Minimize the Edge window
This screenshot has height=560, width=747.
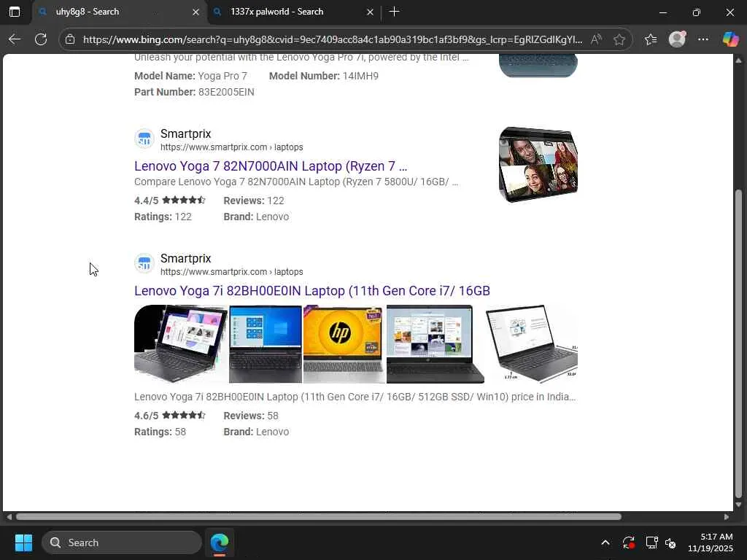tap(662, 12)
